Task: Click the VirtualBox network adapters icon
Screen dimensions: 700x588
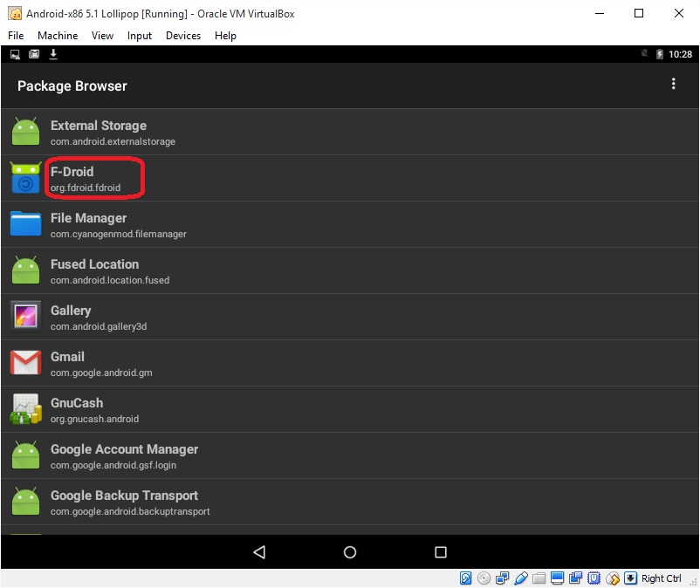Action: 502,578
